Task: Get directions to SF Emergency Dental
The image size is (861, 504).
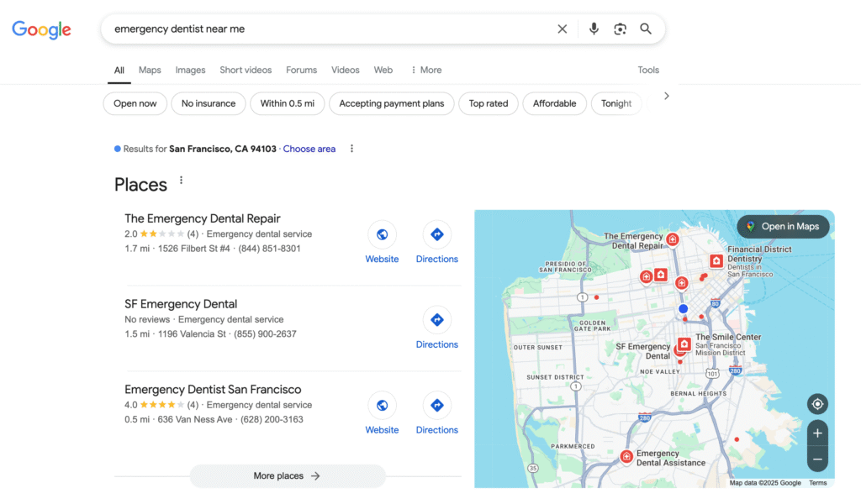Action: [x=436, y=328]
